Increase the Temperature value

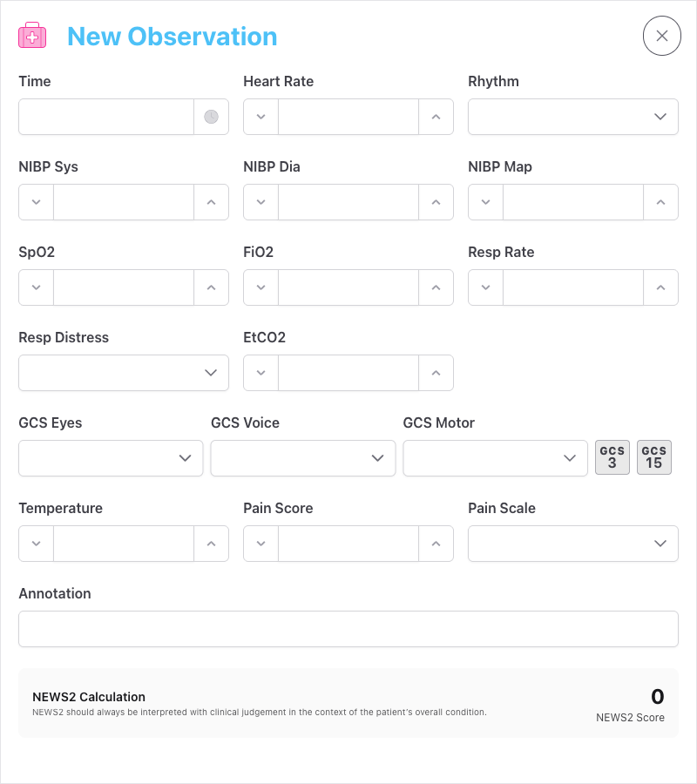click(x=212, y=543)
